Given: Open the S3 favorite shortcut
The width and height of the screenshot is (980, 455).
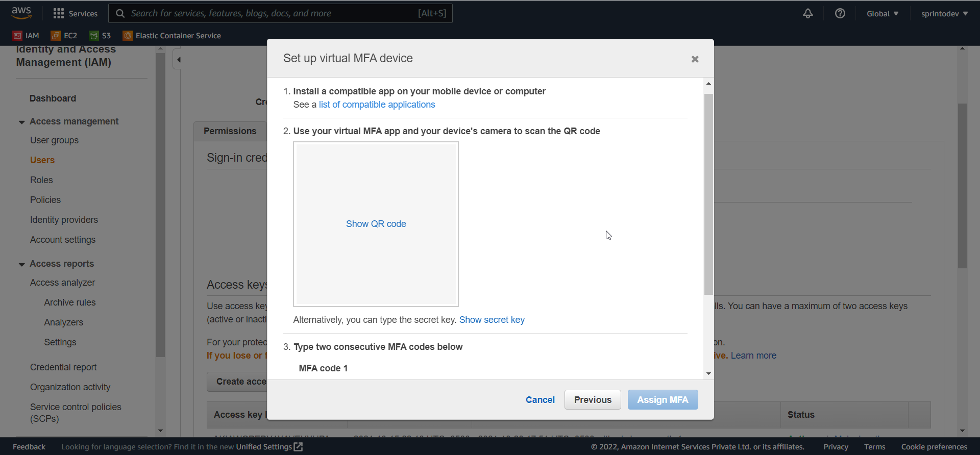Looking at the screenshot, I should tap(100, 36).
